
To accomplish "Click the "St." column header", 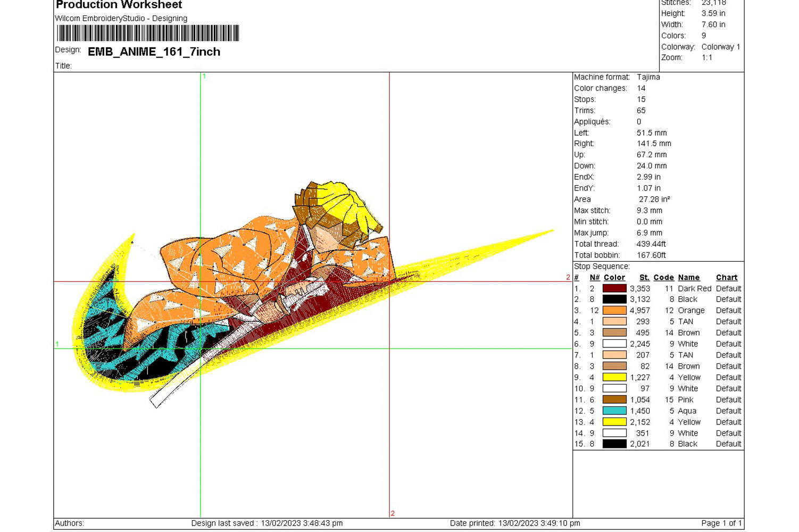I will tap(644, 278).
